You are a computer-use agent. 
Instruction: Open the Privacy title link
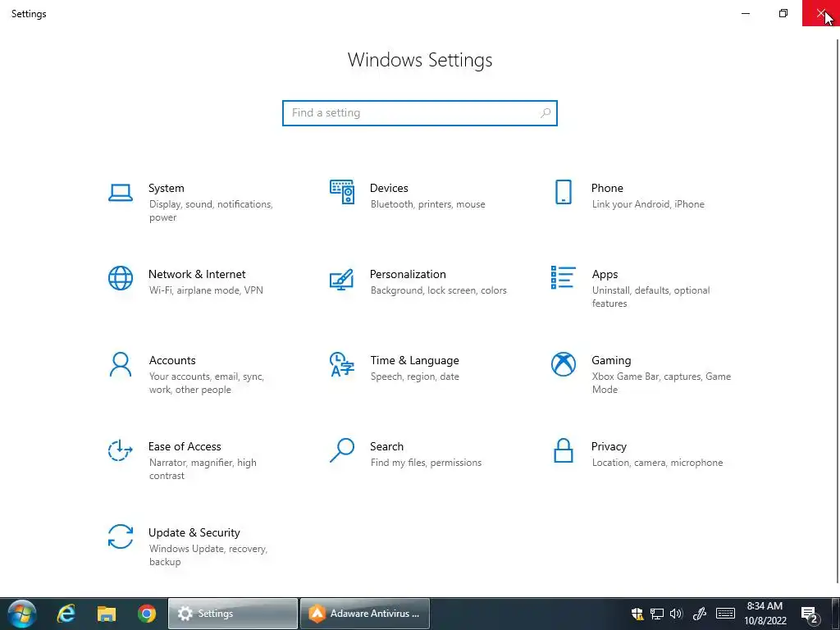609,446
